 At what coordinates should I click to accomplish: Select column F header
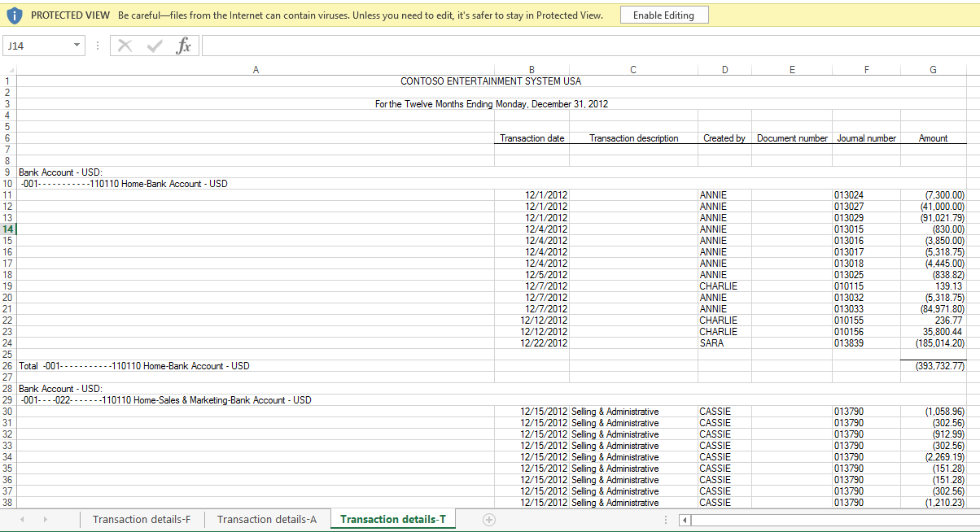(866, 70)
